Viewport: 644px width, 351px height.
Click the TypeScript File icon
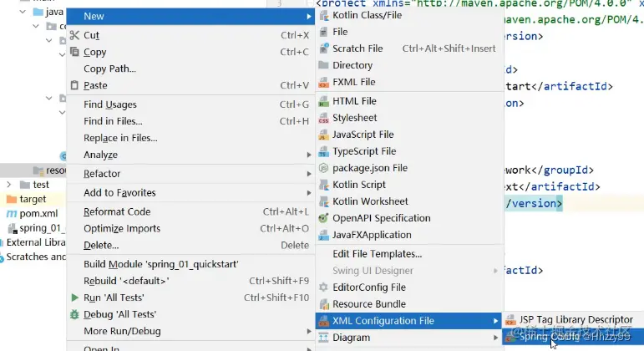[323, 151]
